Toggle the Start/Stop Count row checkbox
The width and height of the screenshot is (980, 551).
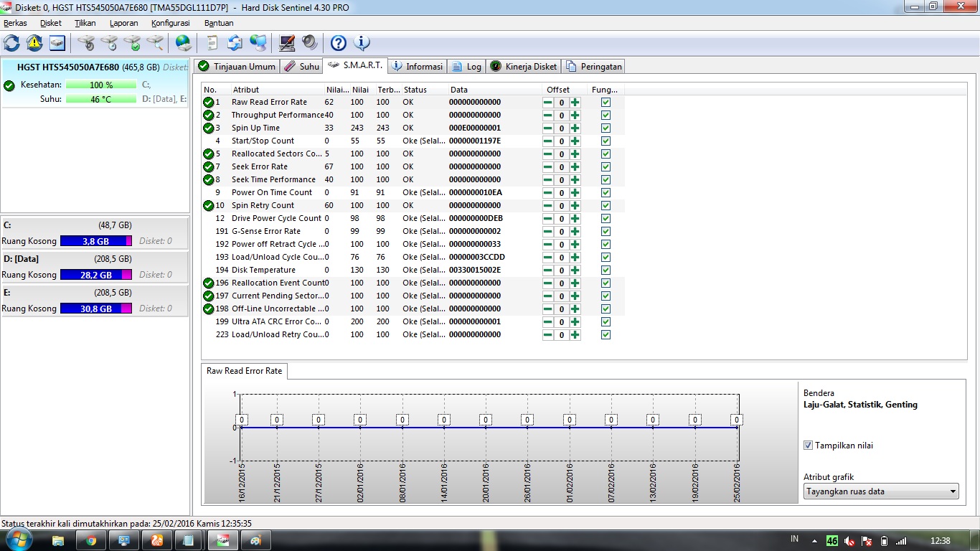(x=606, y=141)
